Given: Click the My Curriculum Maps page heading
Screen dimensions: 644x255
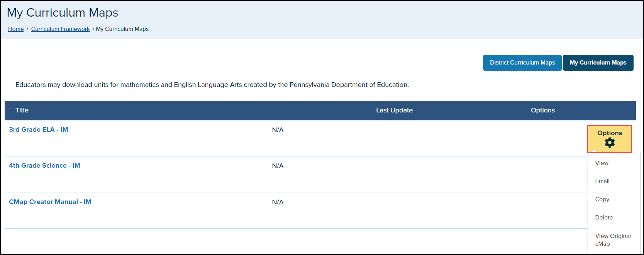Looking at the screenshot, I should [63, 13].
